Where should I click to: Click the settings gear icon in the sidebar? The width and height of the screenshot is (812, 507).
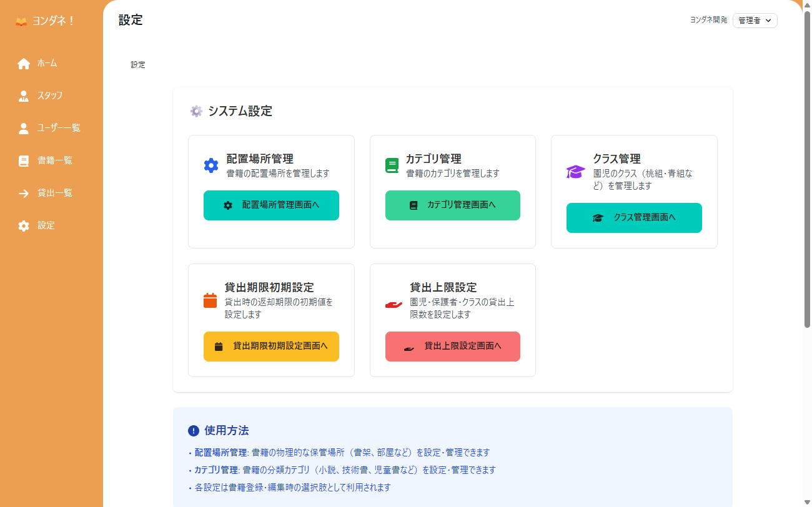pos(23,225)
